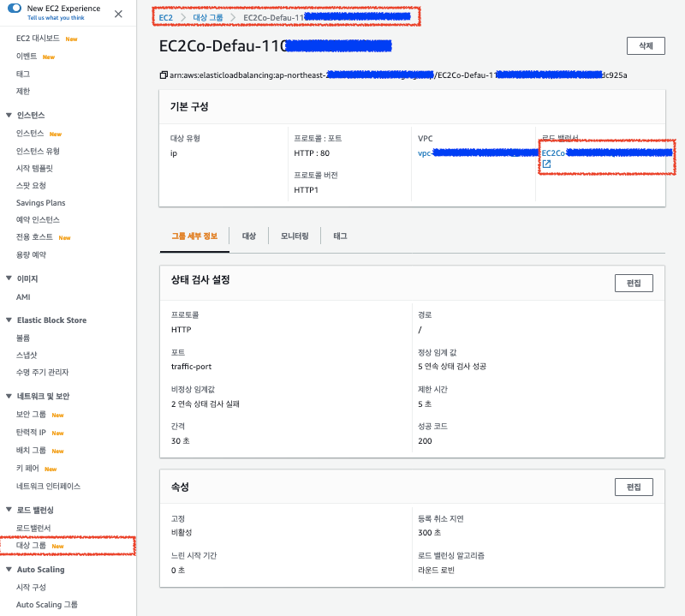Select the 라운드 로빈 algorithm value
The width and height of the screenshot is (685, 616).
coord(436,570)
